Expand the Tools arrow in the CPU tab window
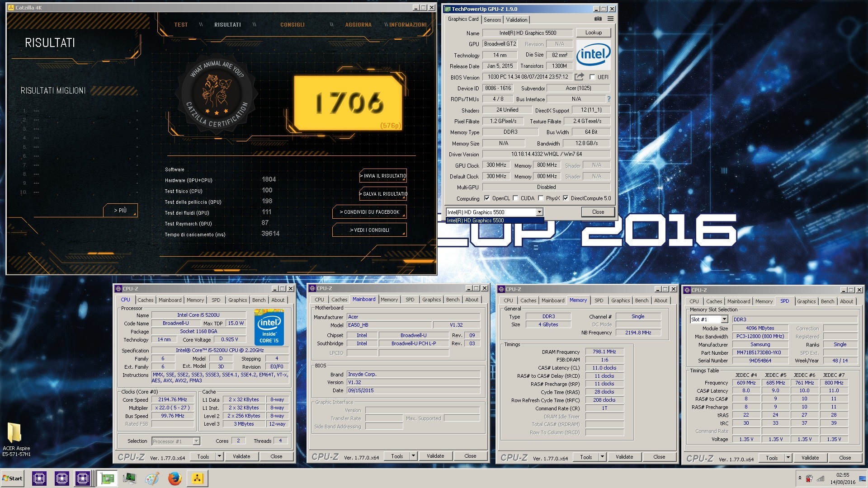 click(x=219, y=457)
